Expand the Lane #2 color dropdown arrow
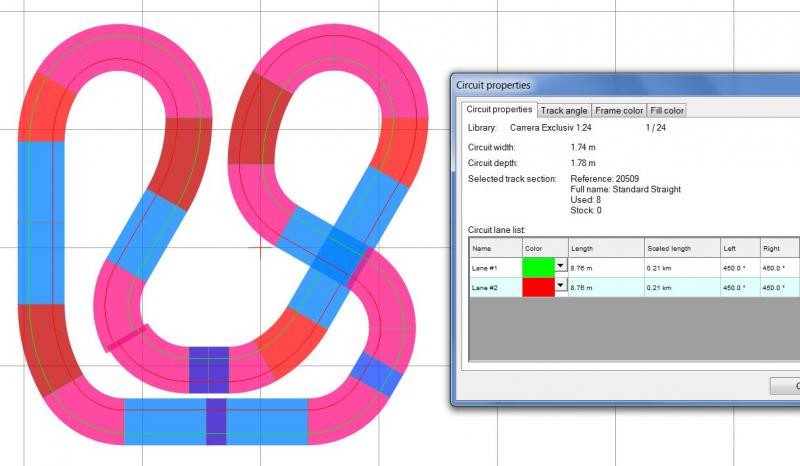The image size is (800, 466). [560, 286]
